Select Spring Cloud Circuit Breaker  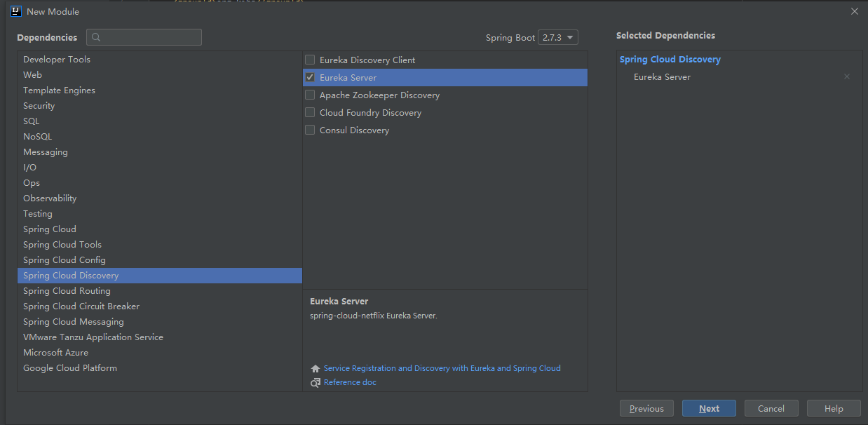(160, 306)
